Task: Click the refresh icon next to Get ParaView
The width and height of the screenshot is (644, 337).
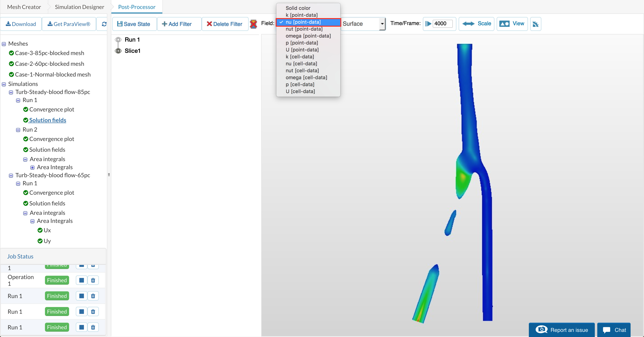Action: click(x=104, y=24)
